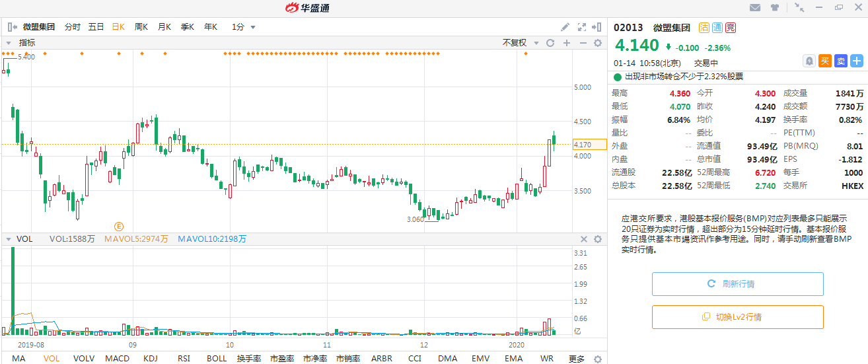The height and width of the screenshot is (364, 868).
Task: Open VOL panel settings gear
Action: 598,239
